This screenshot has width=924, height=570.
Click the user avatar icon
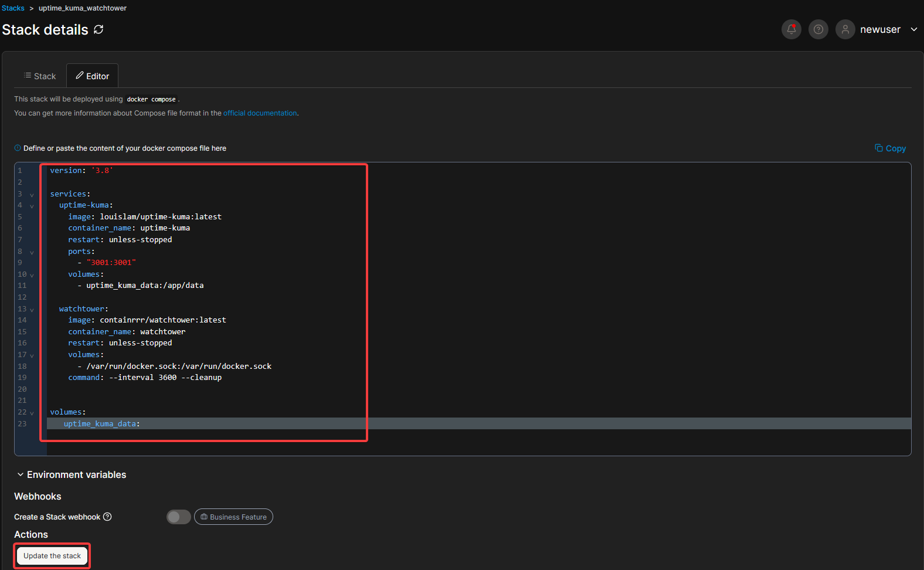(x=845, y=29)
